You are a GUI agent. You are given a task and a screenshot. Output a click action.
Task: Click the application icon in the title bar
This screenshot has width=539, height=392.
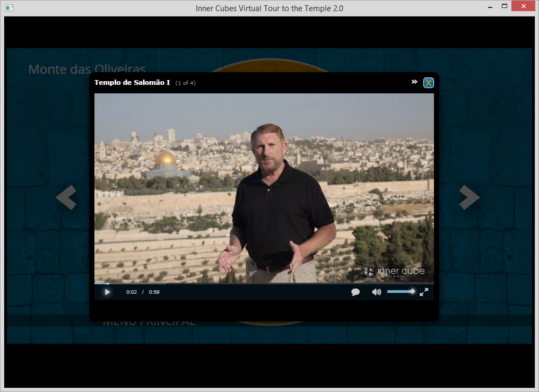(x=9, y=8)
